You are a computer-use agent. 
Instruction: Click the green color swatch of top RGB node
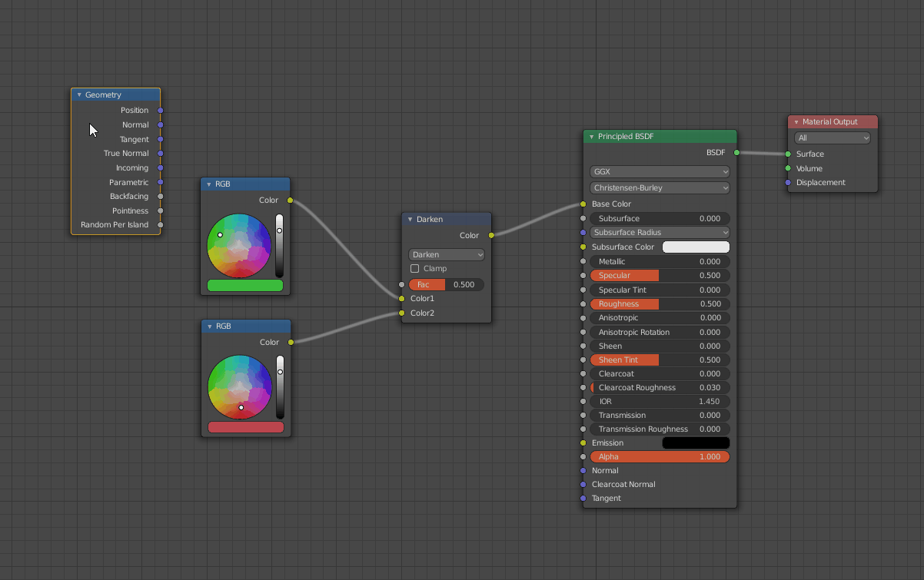[x=245, y=286]
